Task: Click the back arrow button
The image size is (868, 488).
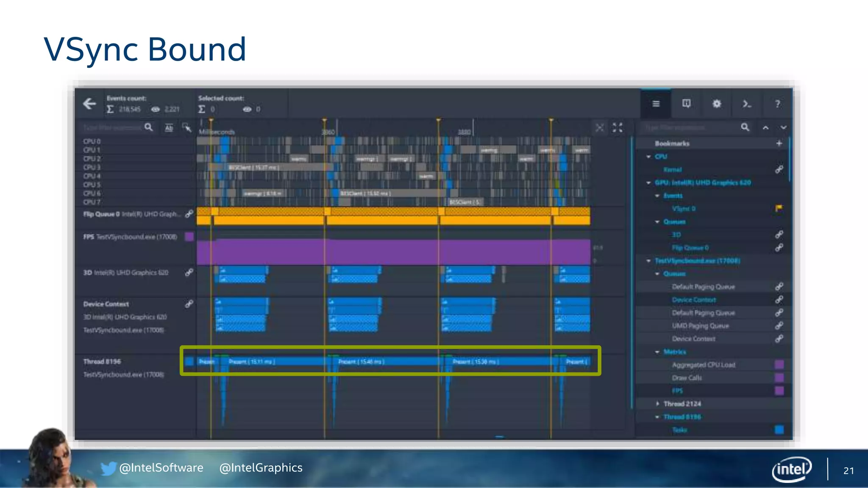Action: click(89, 104)
